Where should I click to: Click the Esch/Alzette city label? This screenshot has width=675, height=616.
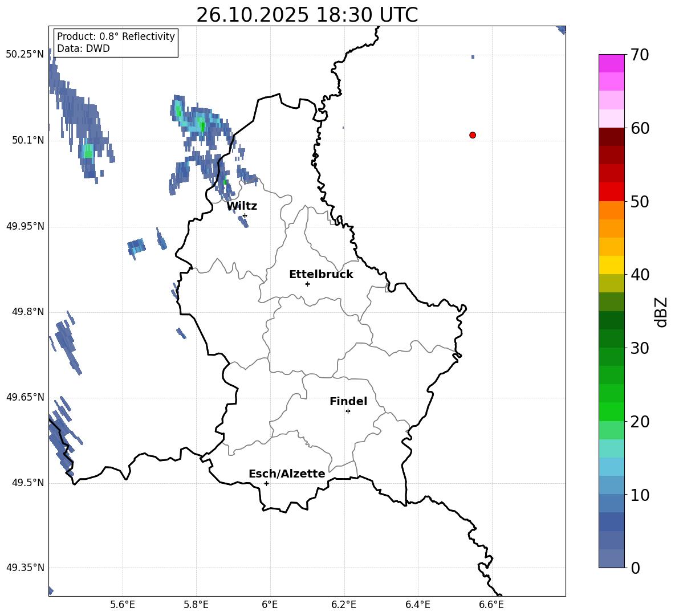click(x=287, y=474)
